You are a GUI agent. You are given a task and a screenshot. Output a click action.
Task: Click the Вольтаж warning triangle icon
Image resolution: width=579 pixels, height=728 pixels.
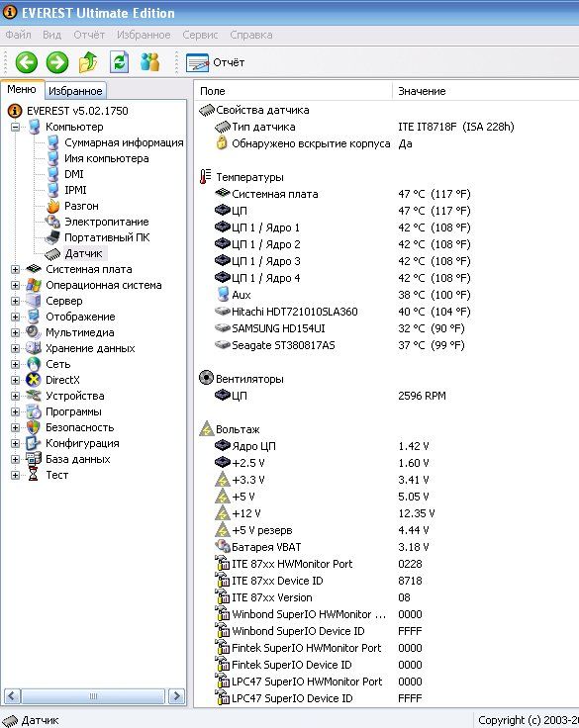[206, 428]
